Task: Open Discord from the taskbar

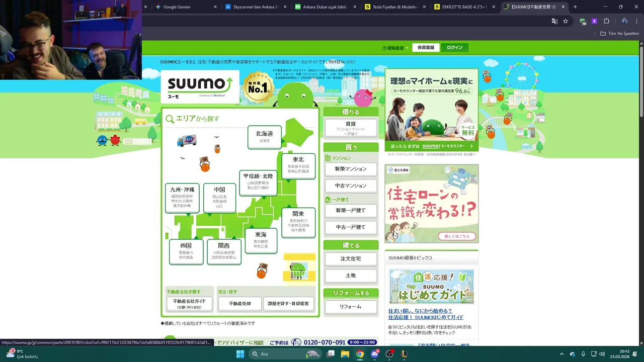Action: click(x=374, y=354)
